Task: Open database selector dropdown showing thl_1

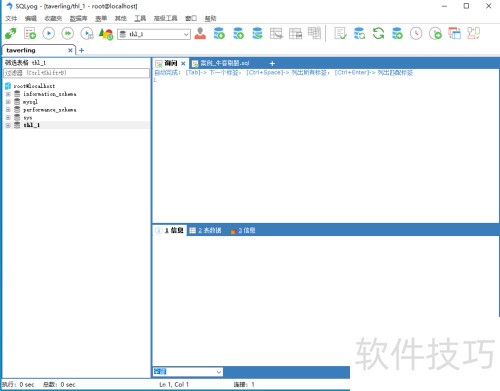Action: click(154, 34)
